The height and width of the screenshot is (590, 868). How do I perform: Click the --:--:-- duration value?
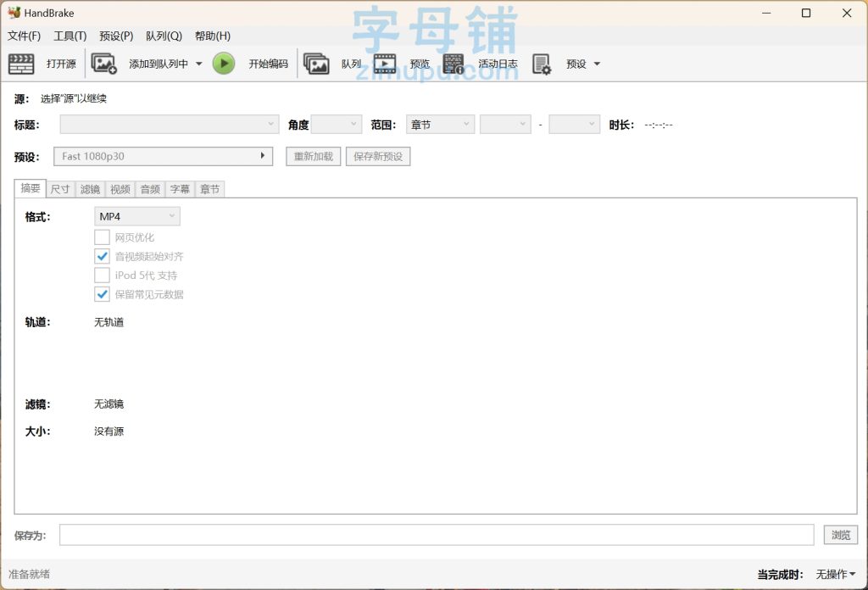(x=659, y=125)
